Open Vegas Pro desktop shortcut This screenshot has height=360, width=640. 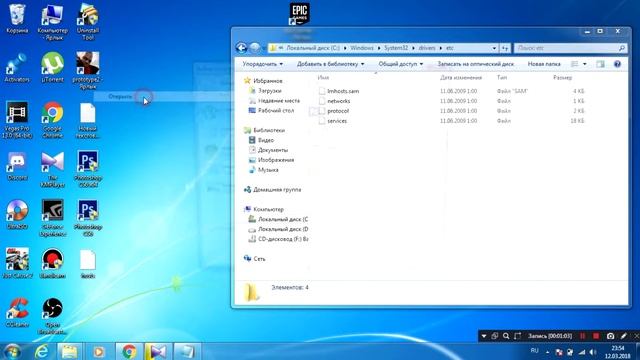pyautogui.click(x=17, y=120)
